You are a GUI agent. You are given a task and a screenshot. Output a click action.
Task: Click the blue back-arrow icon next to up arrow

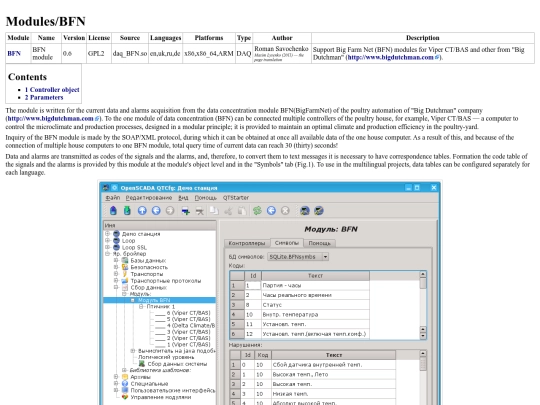click(156, 210)
